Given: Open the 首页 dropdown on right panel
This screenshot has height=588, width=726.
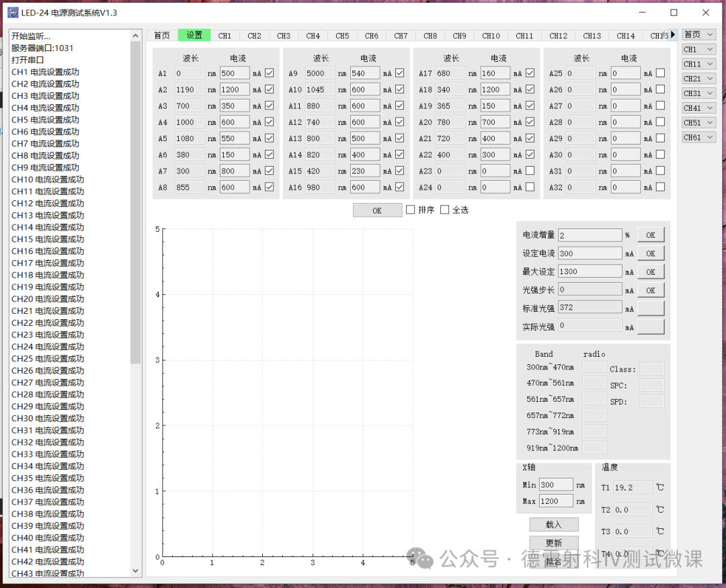Looking at the screenshot, I should 698,34.
